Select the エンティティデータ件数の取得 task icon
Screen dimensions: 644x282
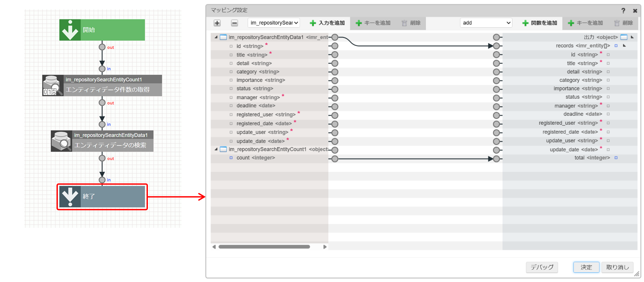pyautogui.click(x=53, y=85)
